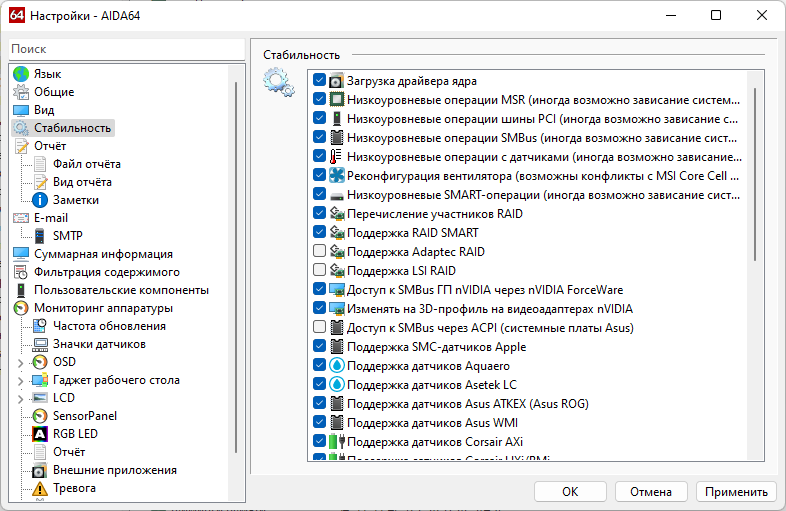Expand the Гаджет рабочего стола node
This screenshot has width=786, height=511.
[x=21, y=381]
